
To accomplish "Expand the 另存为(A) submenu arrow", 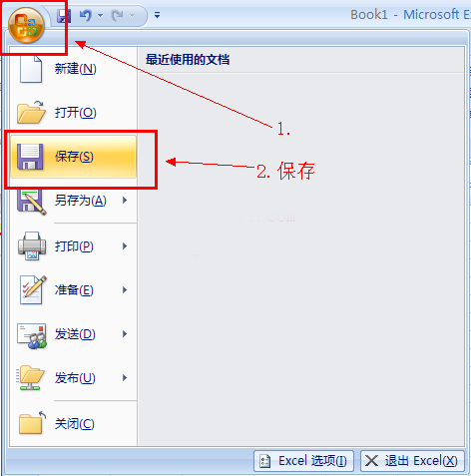I will [x=125, y=201].
